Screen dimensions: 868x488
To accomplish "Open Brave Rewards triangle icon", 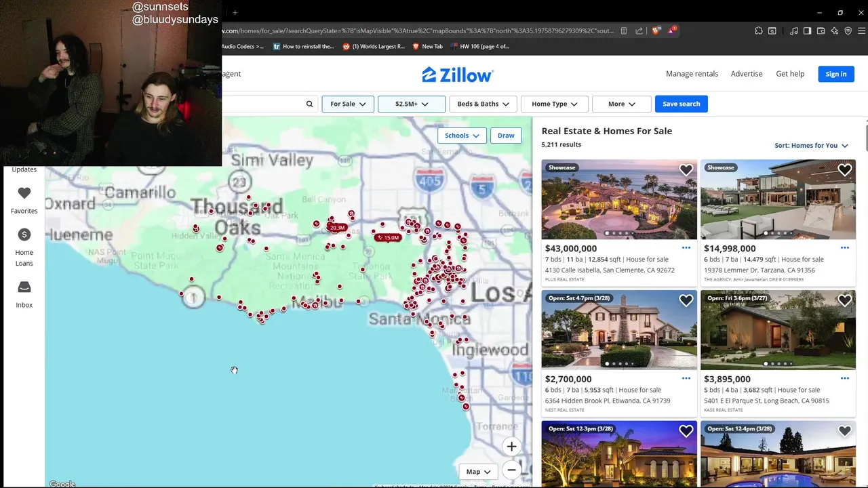I will (x=671, y=30).
